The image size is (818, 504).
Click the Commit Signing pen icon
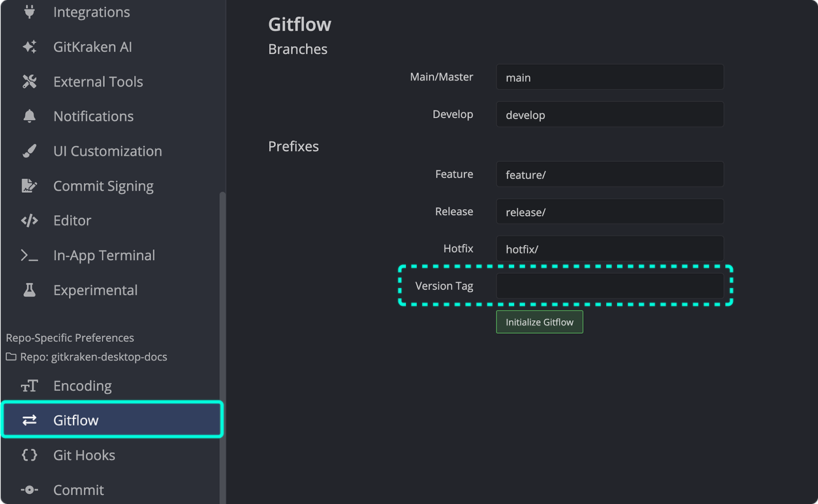coord(30,185)
